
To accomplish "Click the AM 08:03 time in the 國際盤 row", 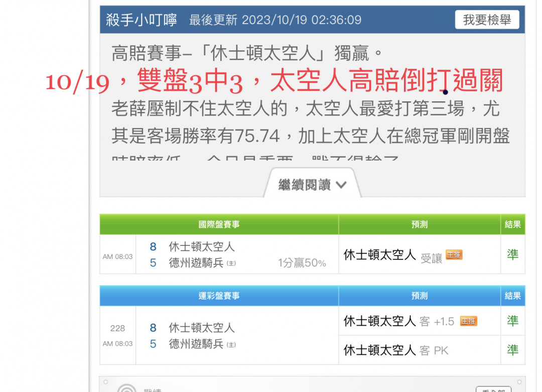I will (117, 256).
